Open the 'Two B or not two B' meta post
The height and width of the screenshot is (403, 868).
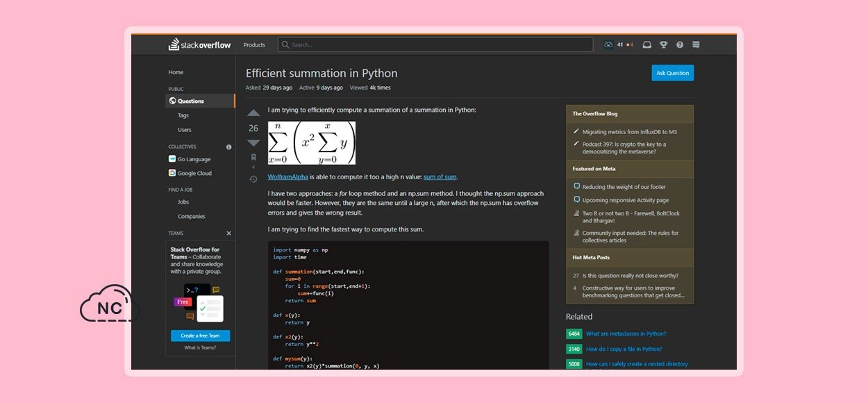click(631, 217)
